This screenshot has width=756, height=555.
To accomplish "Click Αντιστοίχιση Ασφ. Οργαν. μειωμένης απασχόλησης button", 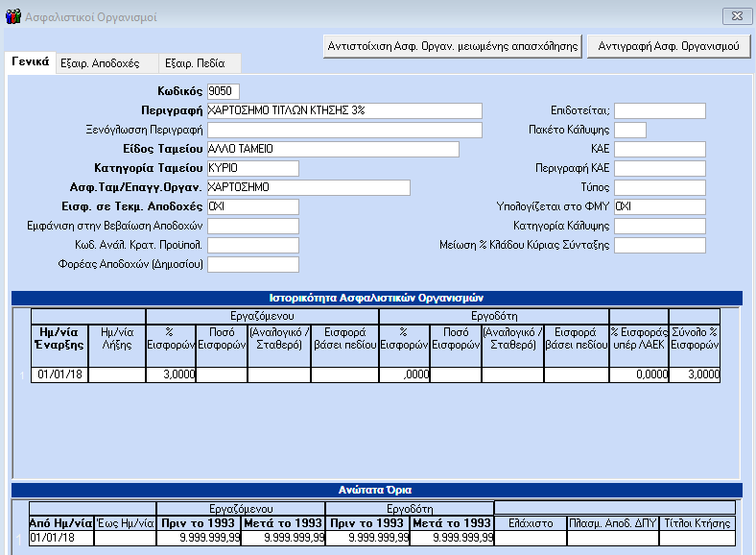I will click(x=453, y=45).
